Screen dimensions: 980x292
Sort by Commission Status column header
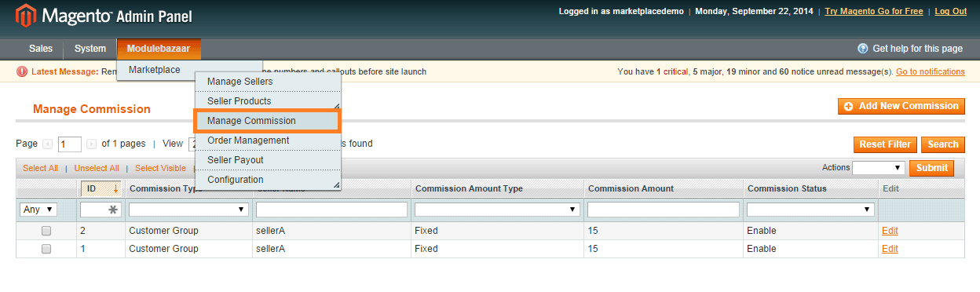tap(787, 188)
